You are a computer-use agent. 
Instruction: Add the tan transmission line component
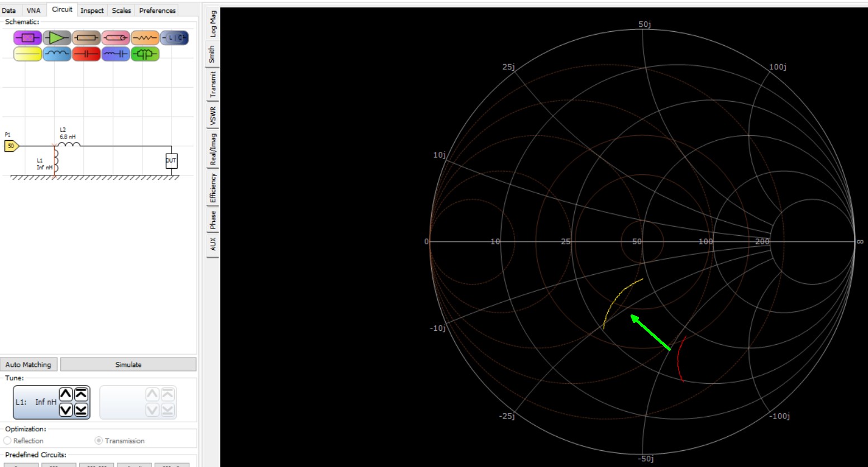coord(86,38)
